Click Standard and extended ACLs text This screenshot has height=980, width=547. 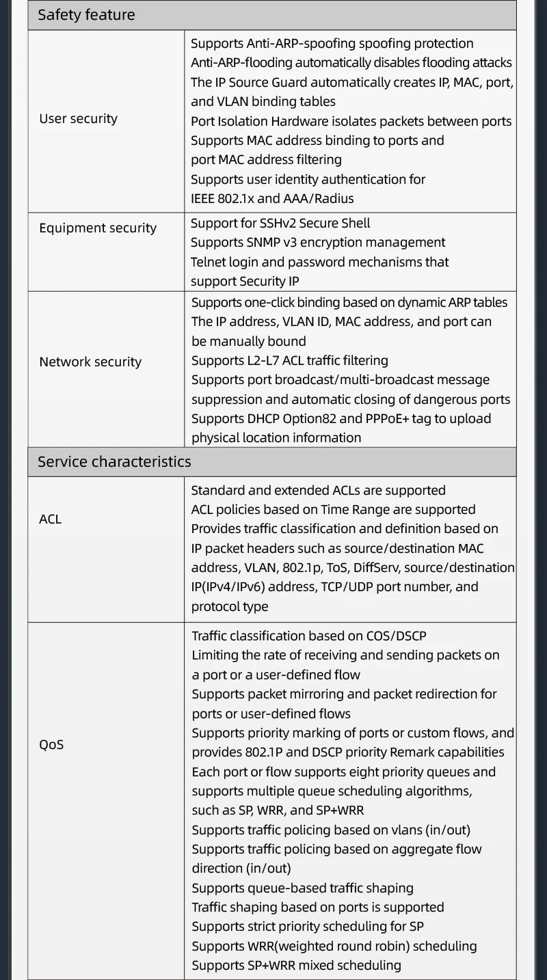coord(318,491)
